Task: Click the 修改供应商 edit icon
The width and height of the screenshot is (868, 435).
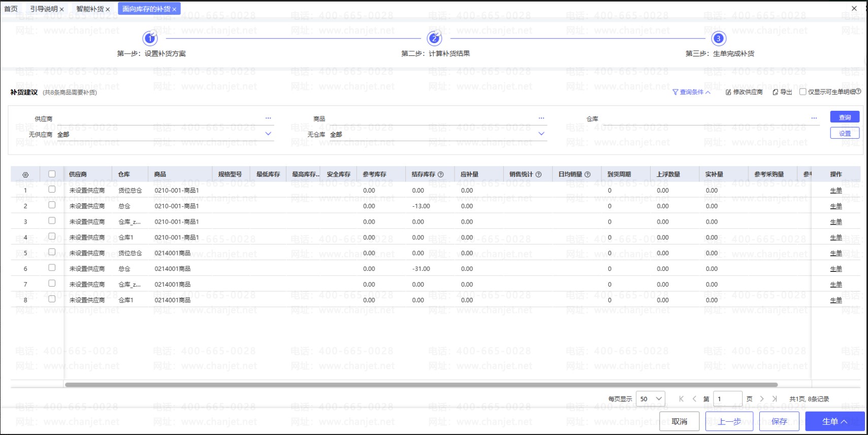Action: [728, 92]
